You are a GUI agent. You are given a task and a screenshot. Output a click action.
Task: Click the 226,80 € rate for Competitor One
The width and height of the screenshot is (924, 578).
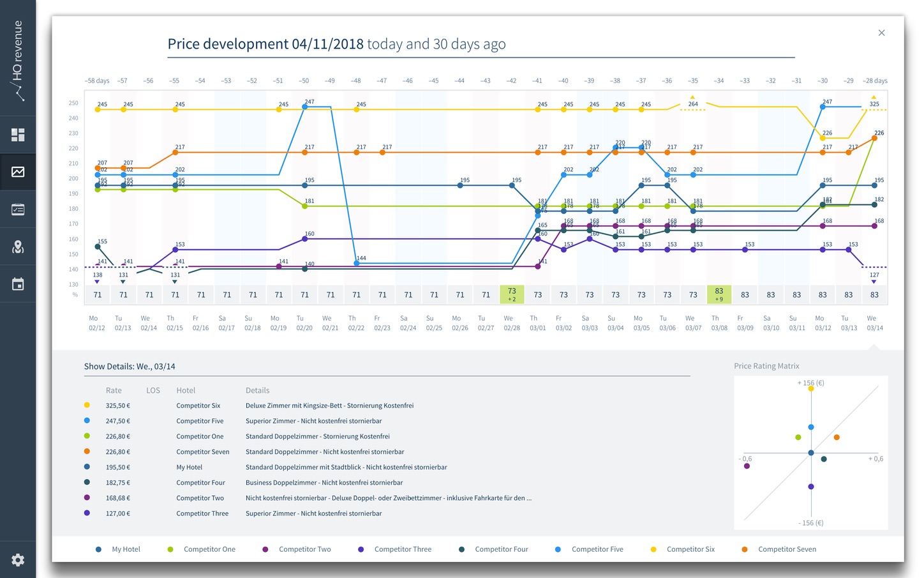click(118, 436)
